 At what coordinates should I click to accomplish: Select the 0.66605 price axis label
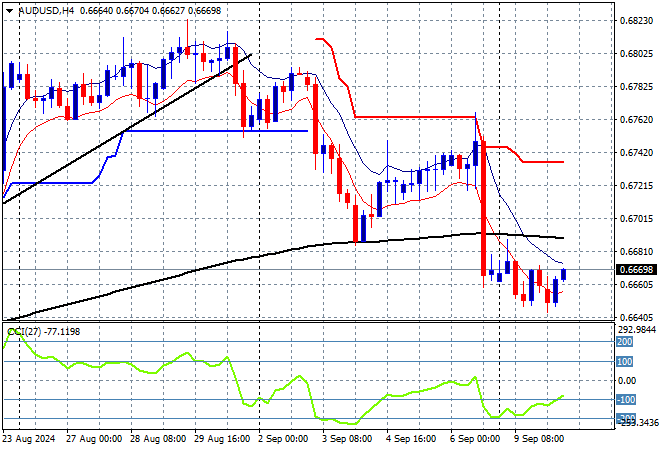coord(636,285)
